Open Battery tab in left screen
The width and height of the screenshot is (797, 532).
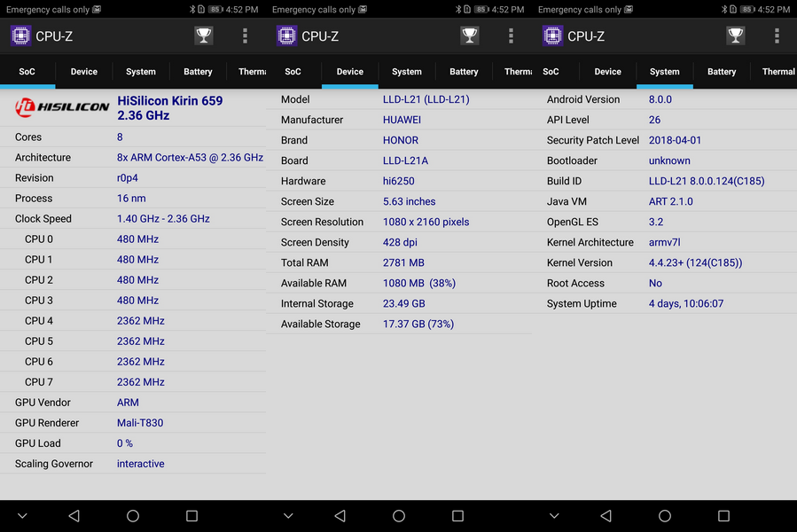click(x=198, y=72)
